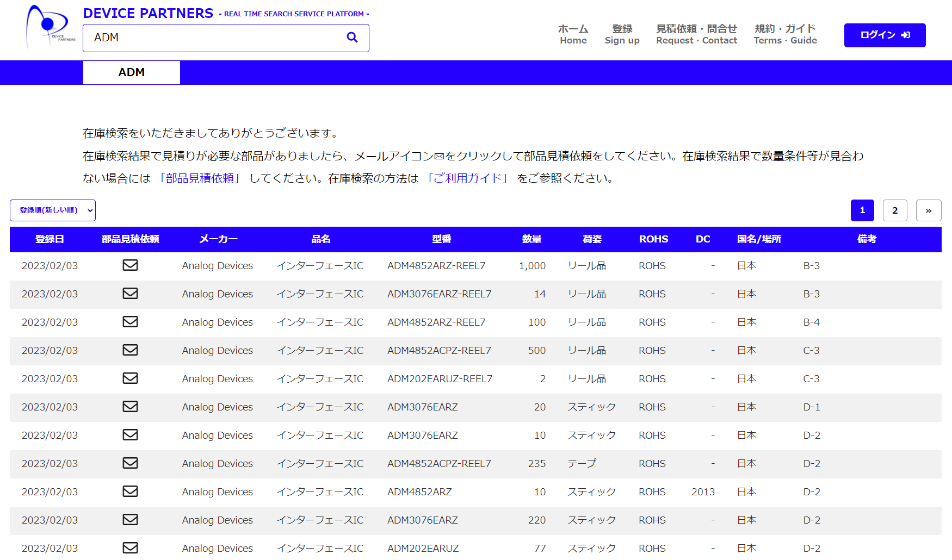The width and height of the screenshot is (952, 560).
Task: Click the quantity 1,000 cell
Action: tap(532, 266)
